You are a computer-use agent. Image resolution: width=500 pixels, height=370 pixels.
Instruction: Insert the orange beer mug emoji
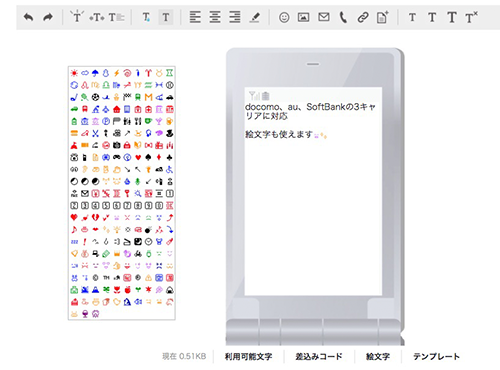(x=169, y=121)
